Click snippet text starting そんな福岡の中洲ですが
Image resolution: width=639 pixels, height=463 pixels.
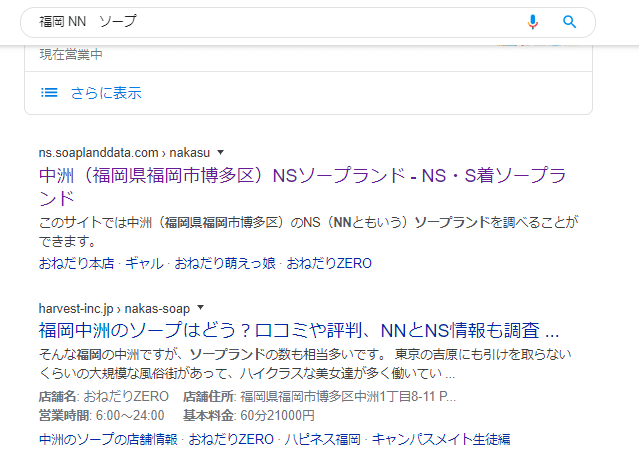[x=305, y=364]
